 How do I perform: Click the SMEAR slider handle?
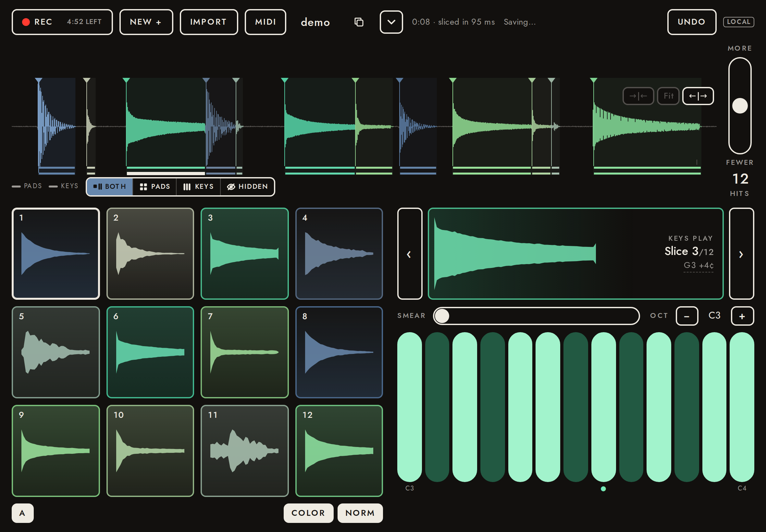[x=442, y=316]
